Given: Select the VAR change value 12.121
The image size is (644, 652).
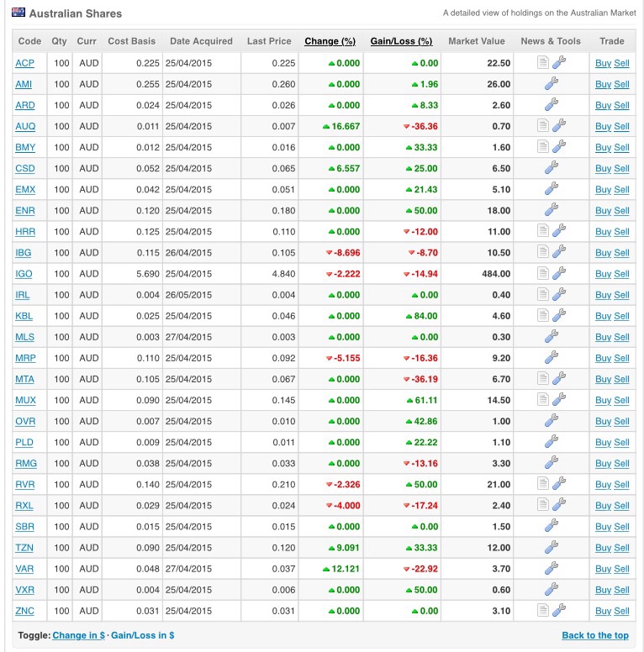Looking at the screenshot, I should [x=346, y=569].
